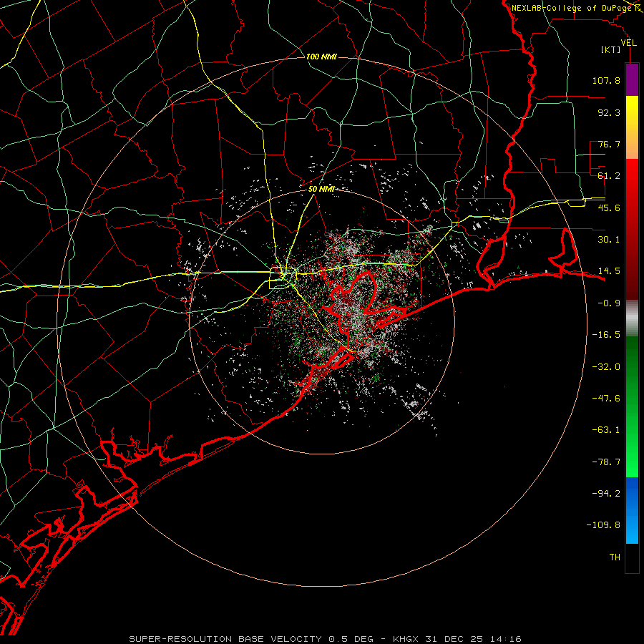Click the [KT] units label
Viewport: 644px width, 644px height.
tap(611, 49)
